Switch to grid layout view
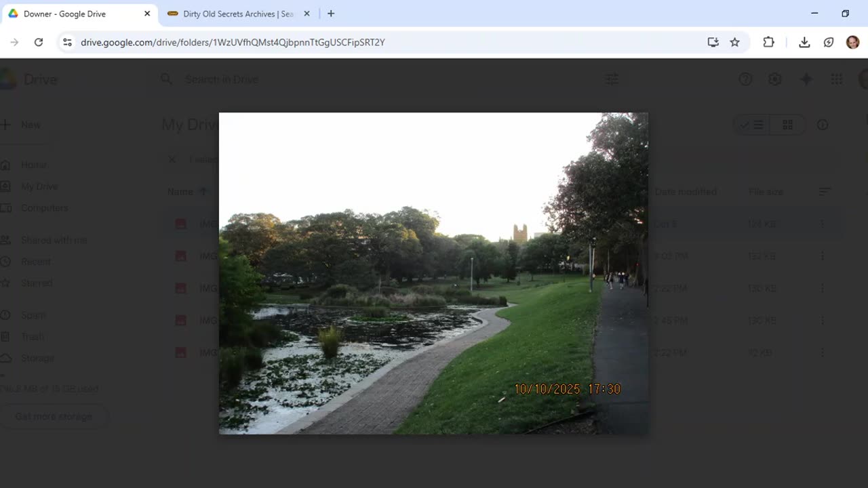 coord(787,125)
